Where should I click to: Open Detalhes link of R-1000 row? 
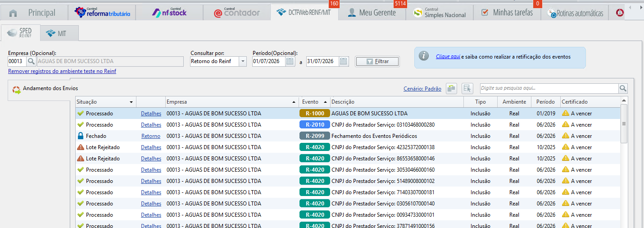tap(151, 114)
